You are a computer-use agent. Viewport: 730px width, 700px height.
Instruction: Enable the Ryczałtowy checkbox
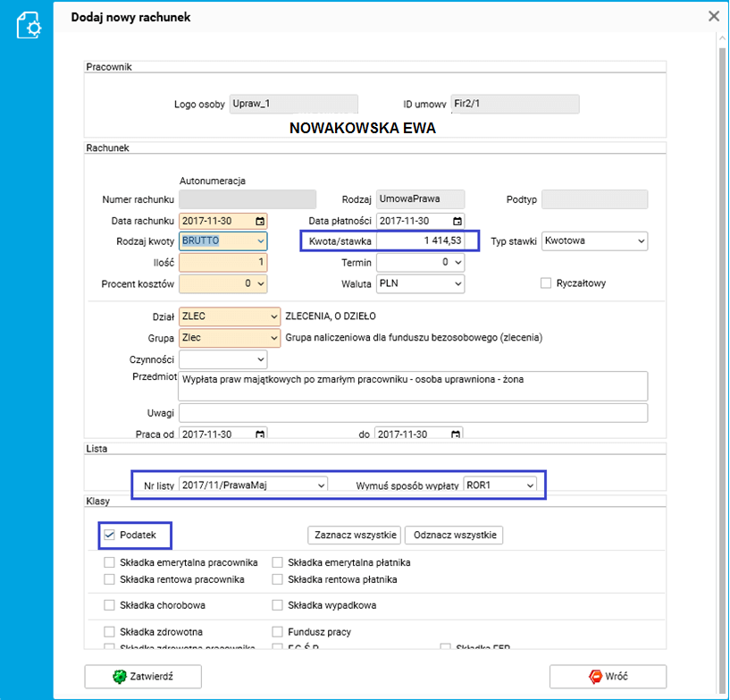[546, 283]
